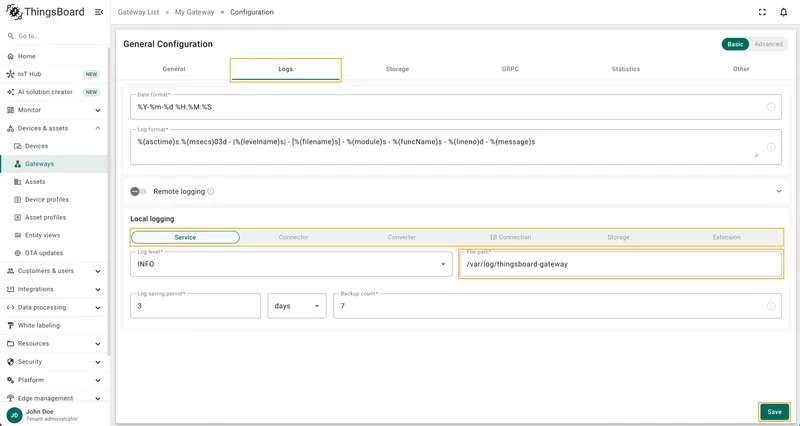Click the File path input field
Image resolution: width=800 pixels, height=426 pixels.
(x=620, y=264)
